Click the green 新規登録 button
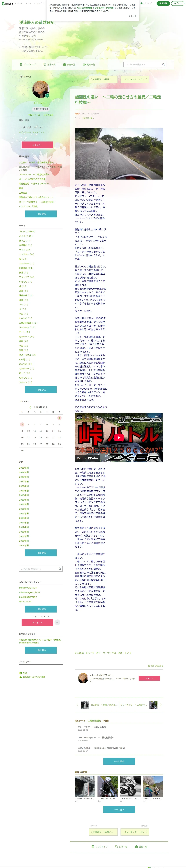This screenshot has width=186, height=868. (x=163, y=3)
